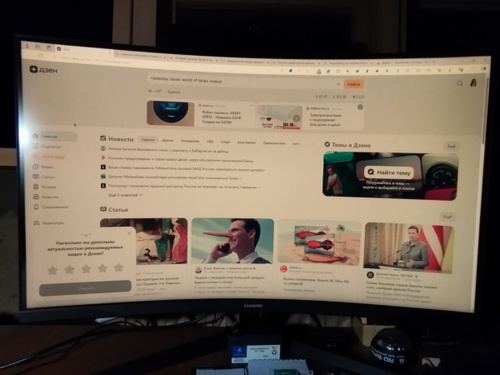Image resolution: width=500 pixels, height=375 pixels.
Task: Select the fifth rating star
Action: (118, 267)
